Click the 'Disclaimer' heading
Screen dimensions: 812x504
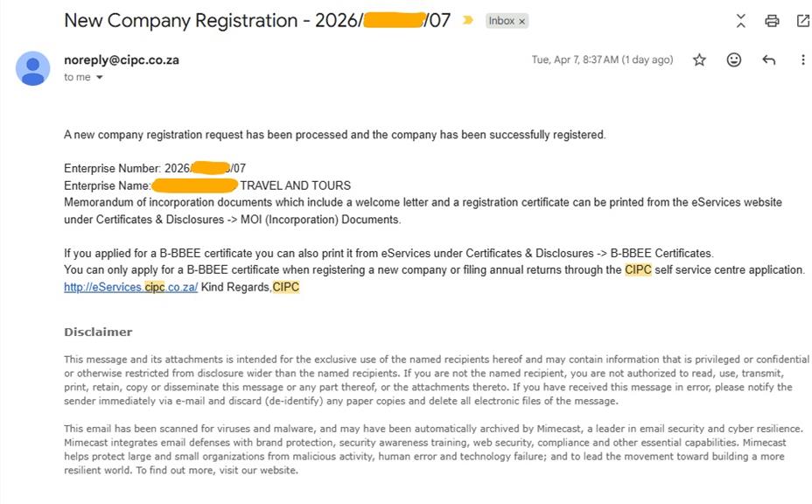(98, 332)
